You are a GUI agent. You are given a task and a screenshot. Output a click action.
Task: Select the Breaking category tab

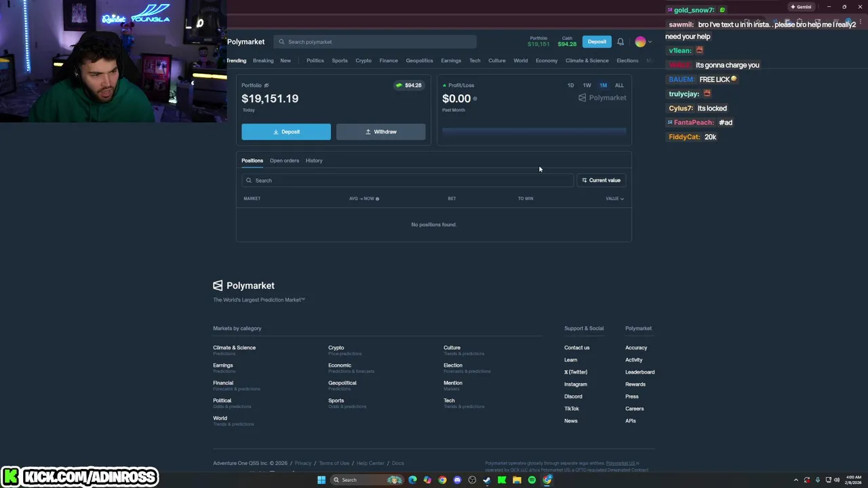click(263, 60)
